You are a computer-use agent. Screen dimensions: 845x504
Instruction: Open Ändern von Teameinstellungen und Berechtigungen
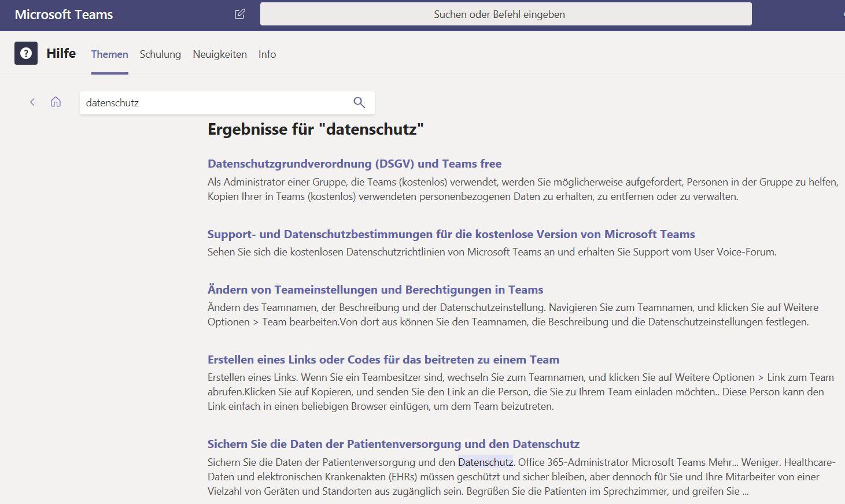point(375,290)
